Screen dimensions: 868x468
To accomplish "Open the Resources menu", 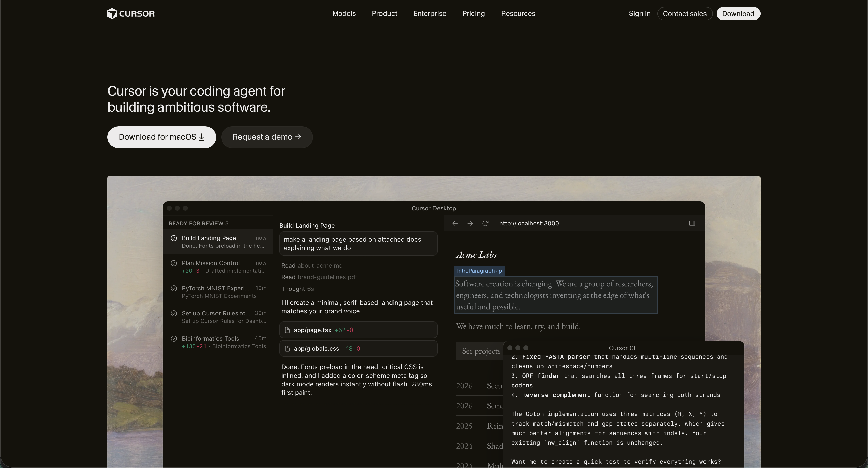I will tap(518, 14).
